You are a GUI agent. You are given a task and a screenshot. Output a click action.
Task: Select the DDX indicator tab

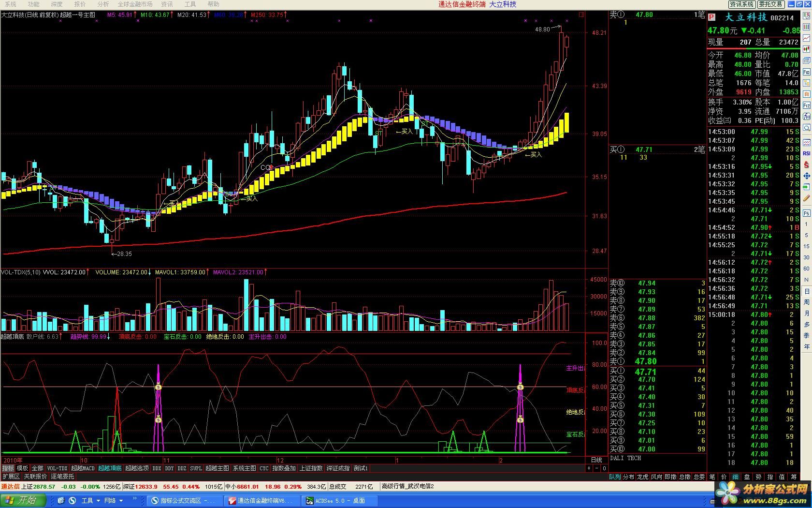pyautogui.click(x=157, y=468)
